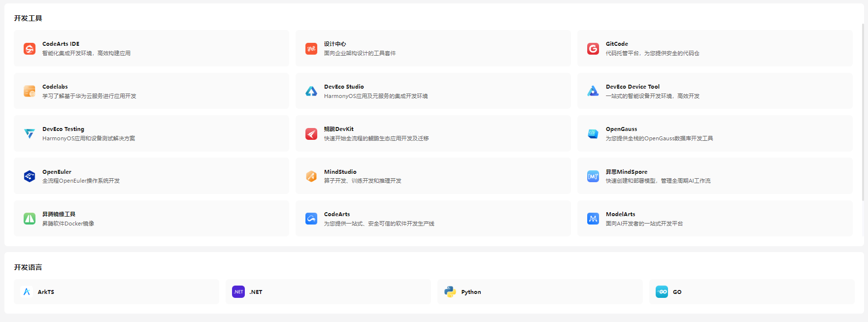Viewport: 868px width, 322px height.
Task: Open the 设计中心 link
Action: [x=335, y=44]
